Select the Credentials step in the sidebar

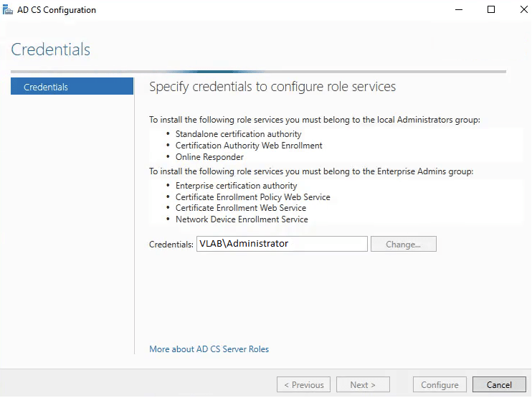72,87
